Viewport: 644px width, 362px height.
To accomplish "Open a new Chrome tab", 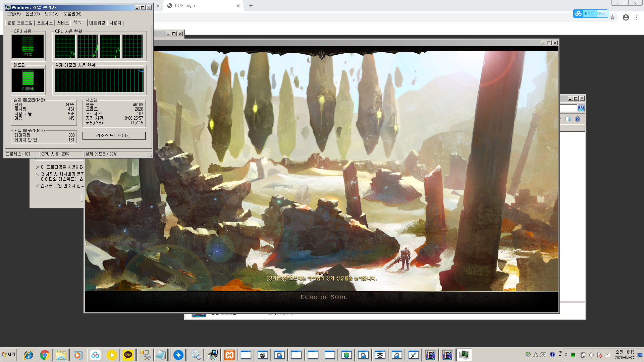I will click(251, 6).
